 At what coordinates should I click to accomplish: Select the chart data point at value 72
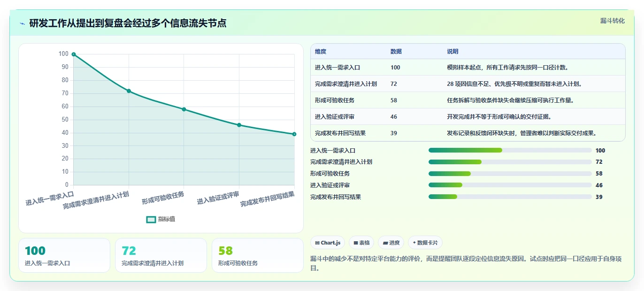tap(129, 91)
